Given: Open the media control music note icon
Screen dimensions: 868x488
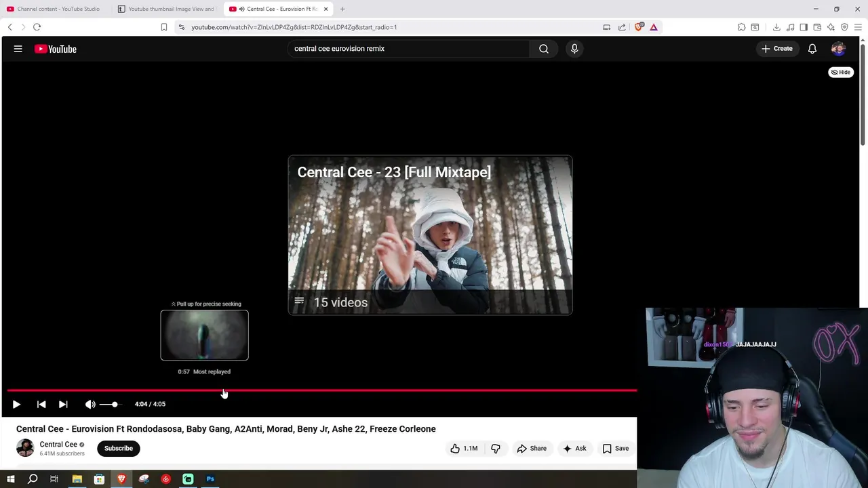Looking at the screenshot, I should tap(790, 27).
